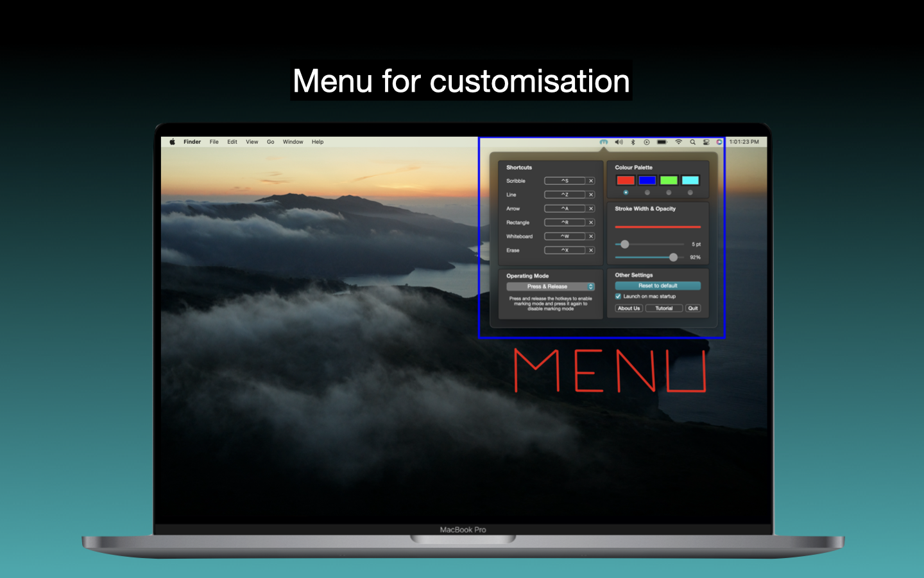Select the radio button under red swatch
Image resolution: width=924 pixels, height=578 pixels.
click(626, 193)
